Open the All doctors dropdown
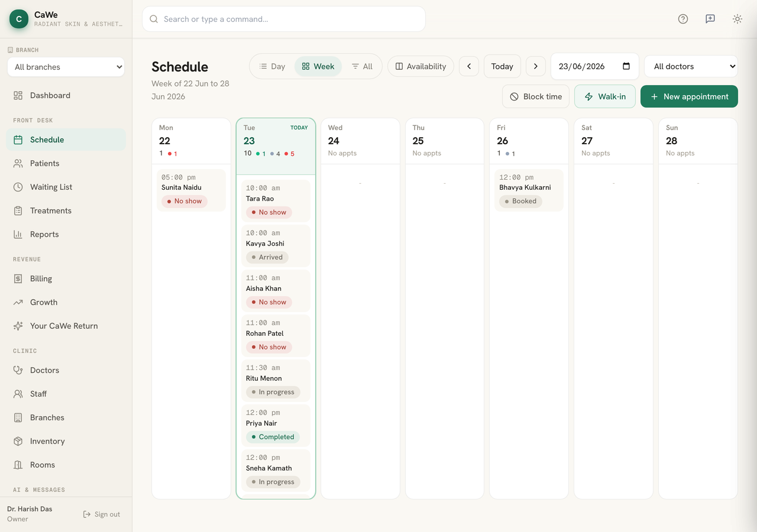Screen dimensions: 757x532 click(x=691, y=66)
